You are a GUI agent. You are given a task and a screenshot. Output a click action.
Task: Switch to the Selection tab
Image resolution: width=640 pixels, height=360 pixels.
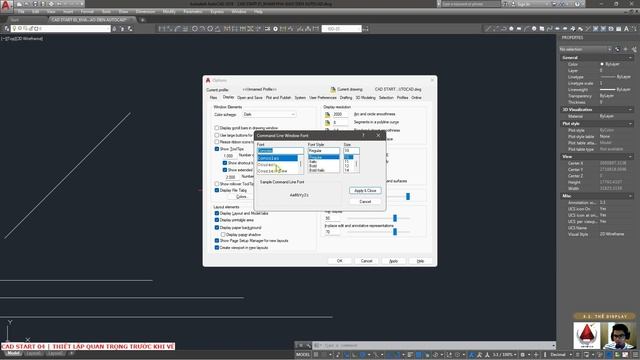(x=386, y=98)
